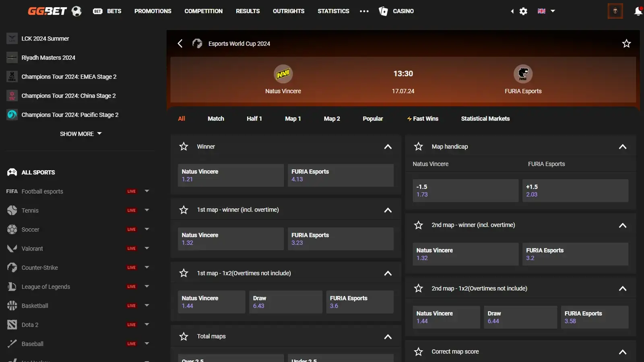Switch to the Match tab
The image size is (644, 362).
(x=216, y=119)
